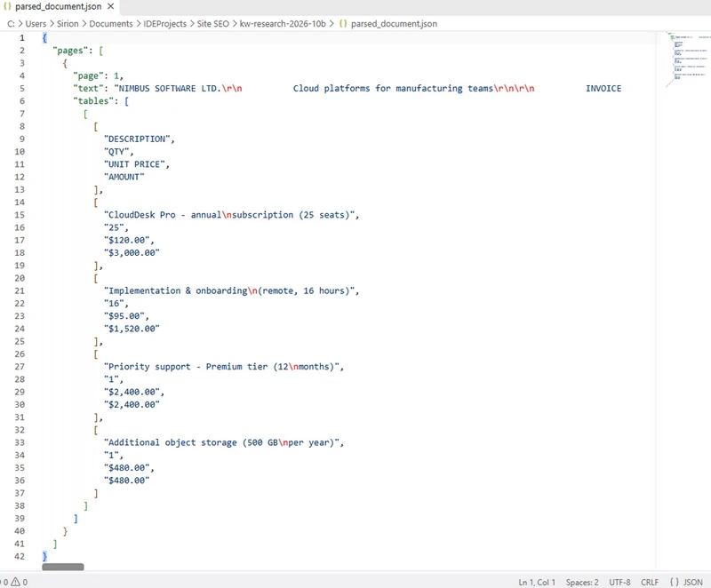
Task: Change indentation via Spaces: 2
Action: 582,582
